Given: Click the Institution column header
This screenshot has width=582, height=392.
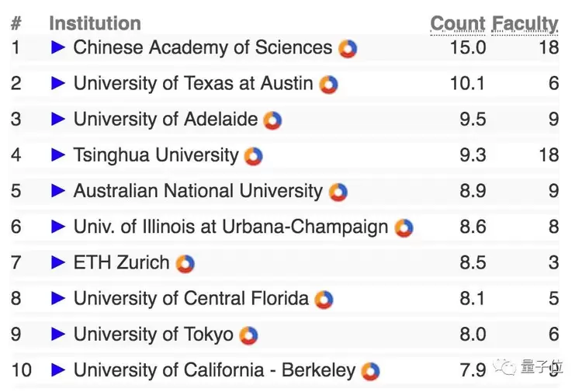Looking at the screenshot, I should pyautogui.click(x=95, y=24).
